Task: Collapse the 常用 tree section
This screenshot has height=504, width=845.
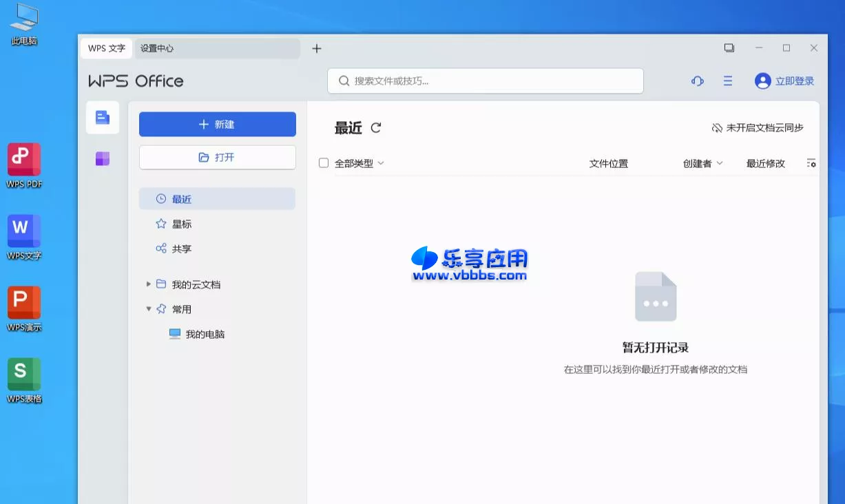Action: point(149,308)
